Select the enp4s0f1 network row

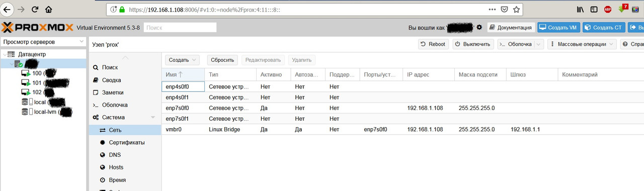(x=403, y=97)
